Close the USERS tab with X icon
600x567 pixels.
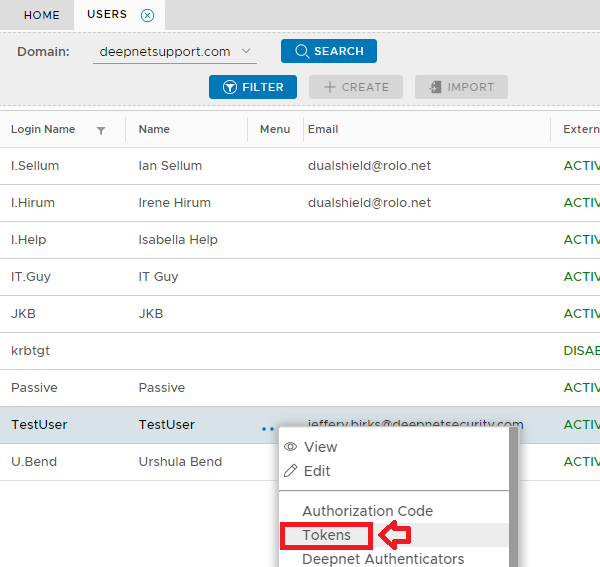[x=148, y=15]
